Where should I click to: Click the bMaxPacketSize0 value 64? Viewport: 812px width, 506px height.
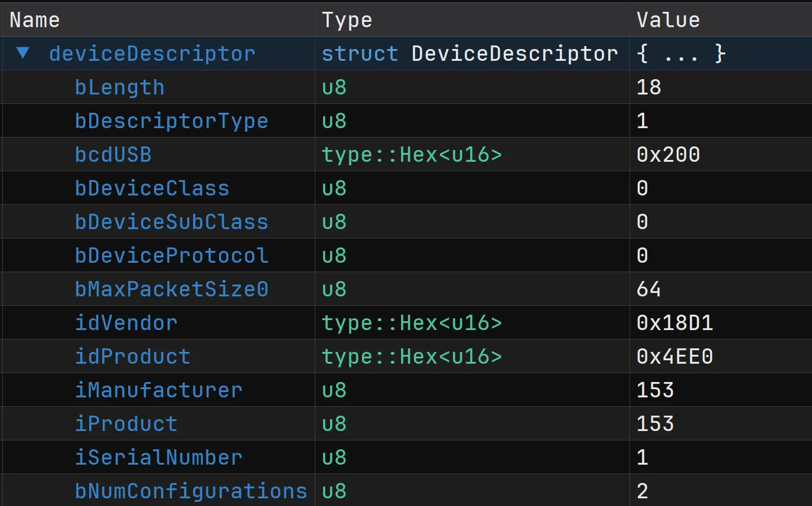click(x=648, y=289)
